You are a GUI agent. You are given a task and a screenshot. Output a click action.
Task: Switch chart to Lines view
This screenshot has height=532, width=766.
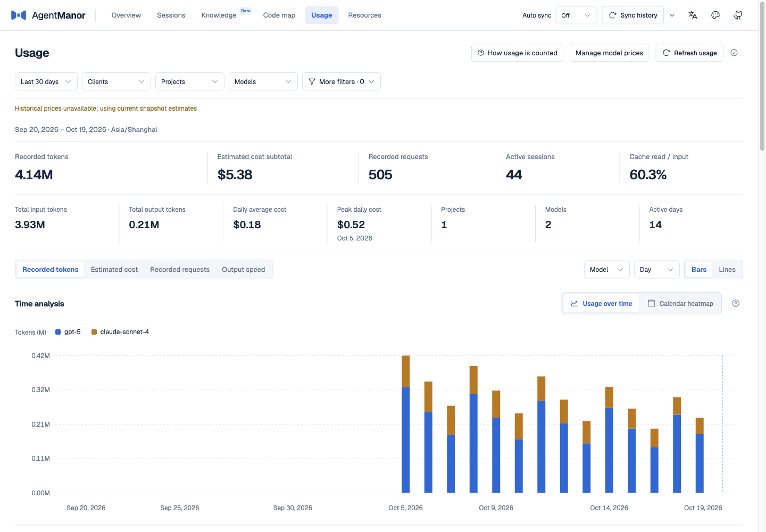[727, 270]
